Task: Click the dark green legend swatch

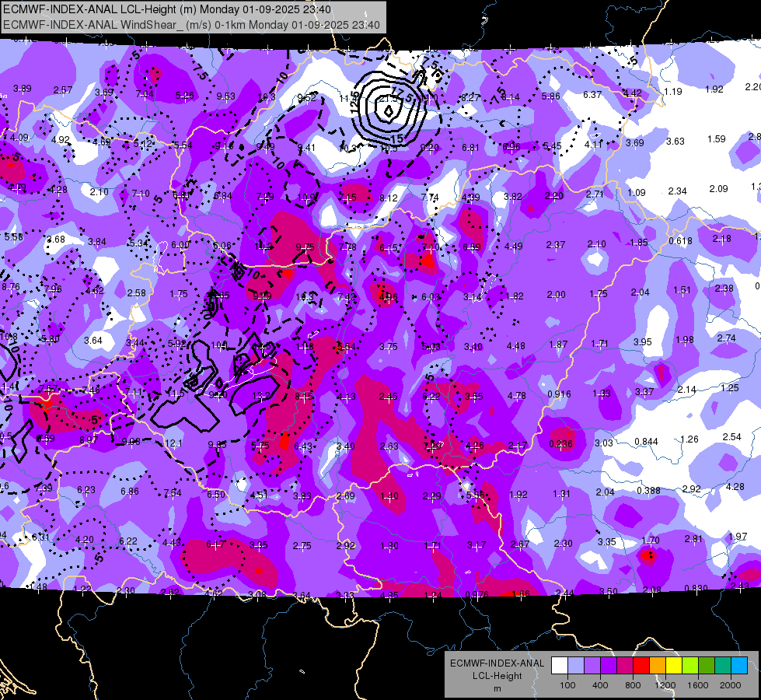Action: tap(707, 666)
